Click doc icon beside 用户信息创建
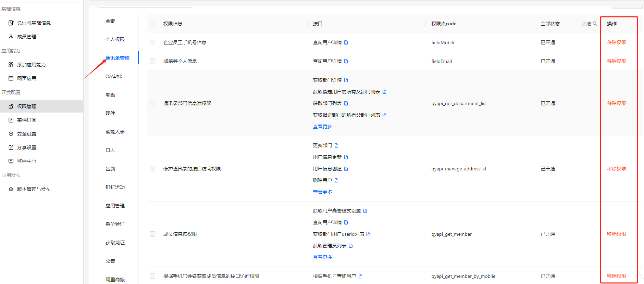This screenshot has height=284, width=644. (346, 169)
